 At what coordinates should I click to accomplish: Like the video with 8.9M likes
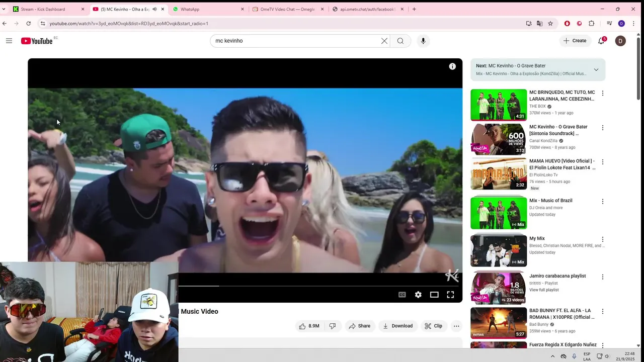pyautogui.click(x=309, y=326)
